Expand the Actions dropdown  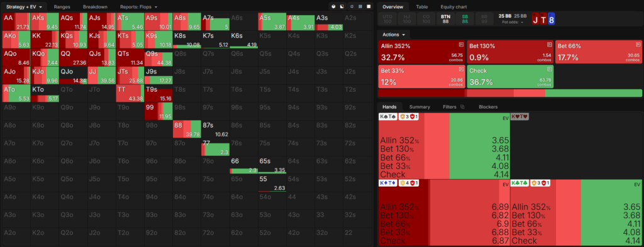pyautogui.click(x=393, y=35)
